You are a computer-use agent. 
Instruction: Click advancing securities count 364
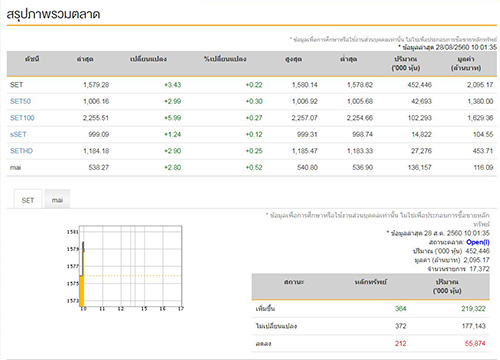pyautogui.click(x=400, y=309)
